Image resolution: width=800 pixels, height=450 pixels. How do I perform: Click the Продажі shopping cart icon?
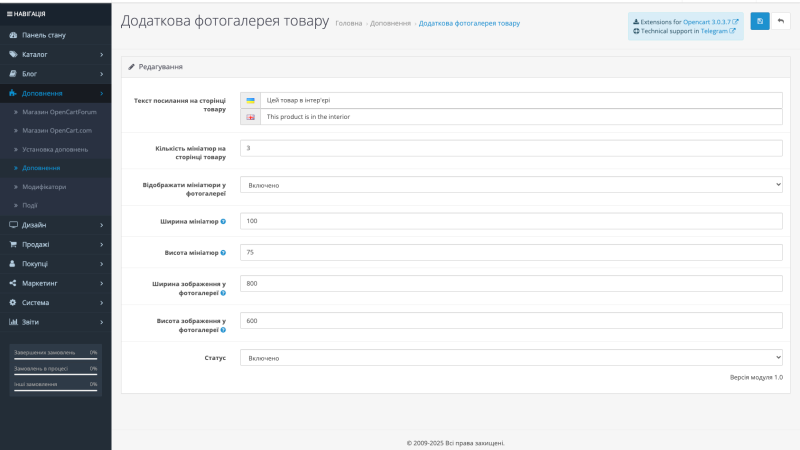pos(13,244)
